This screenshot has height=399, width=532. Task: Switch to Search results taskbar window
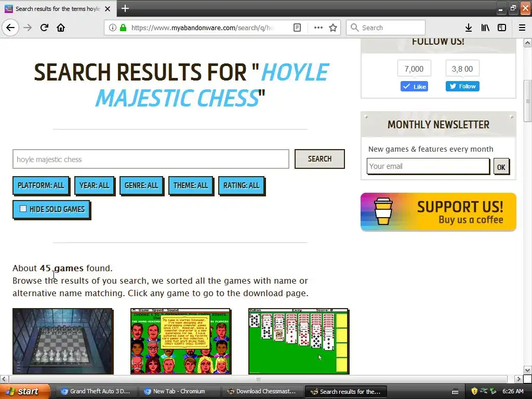click(x=346, y=391)
